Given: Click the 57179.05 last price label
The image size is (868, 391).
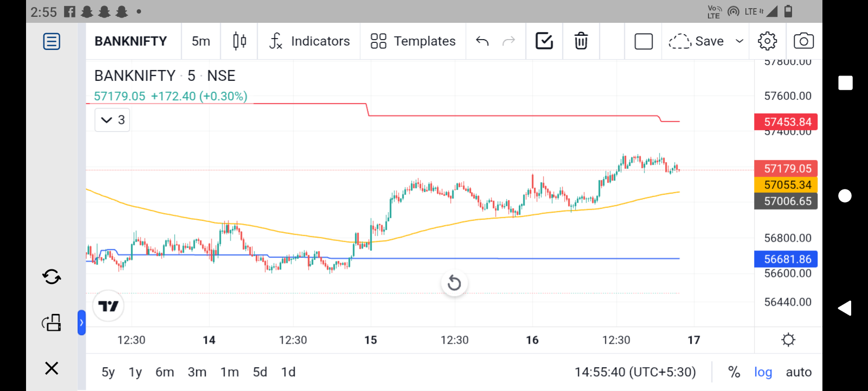Looking at the screenshot, I should click(x=786, y=168).
